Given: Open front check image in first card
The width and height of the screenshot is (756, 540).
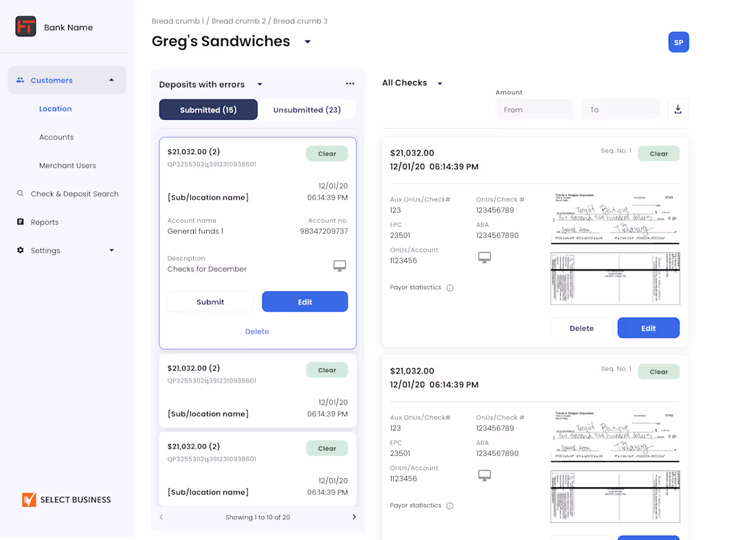Looking at the screenshot, I should click(x=615, y=219).
